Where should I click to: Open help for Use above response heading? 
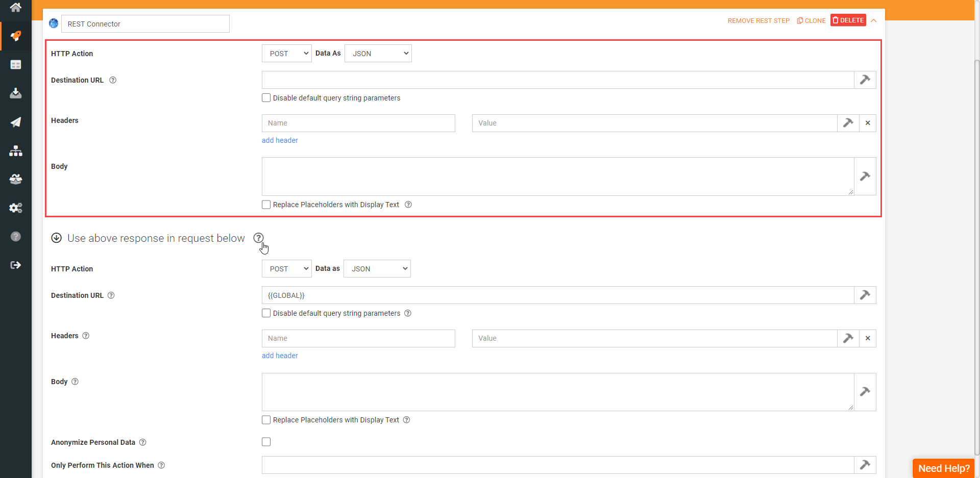[x=259, y=238]
